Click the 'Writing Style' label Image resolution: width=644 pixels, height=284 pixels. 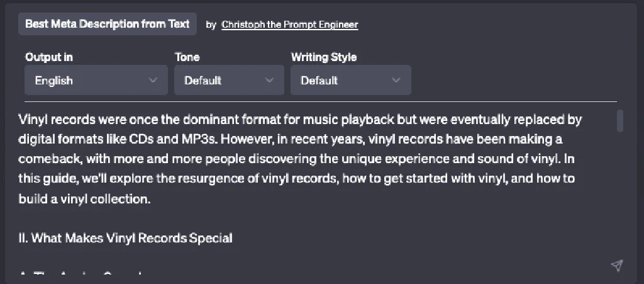(324, 57)
